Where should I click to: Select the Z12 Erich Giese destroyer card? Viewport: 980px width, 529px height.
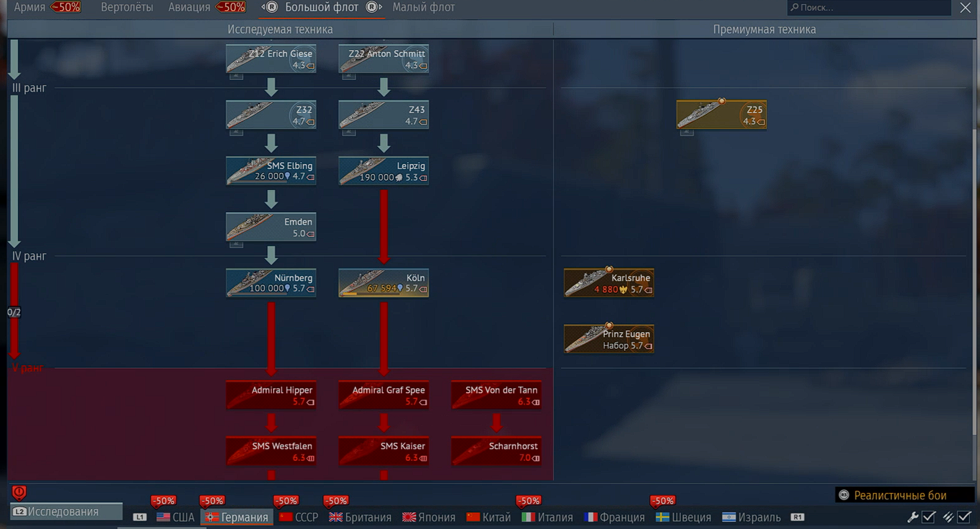[271, 59]
